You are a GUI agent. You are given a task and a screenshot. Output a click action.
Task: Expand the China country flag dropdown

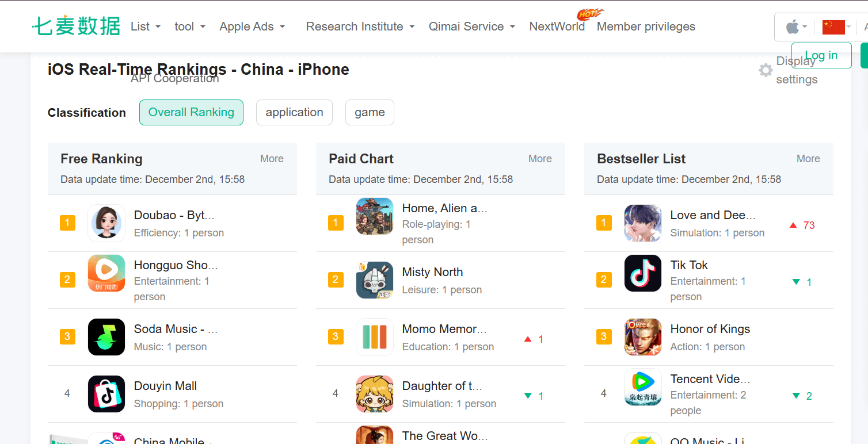pyautogui.click(x=836, y=27)
